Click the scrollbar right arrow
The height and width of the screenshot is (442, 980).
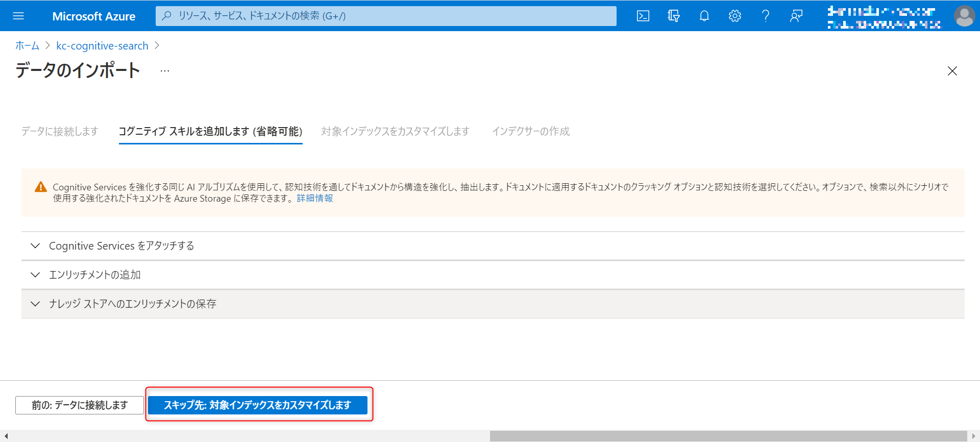pyautogui.click(x=974, y=436)
